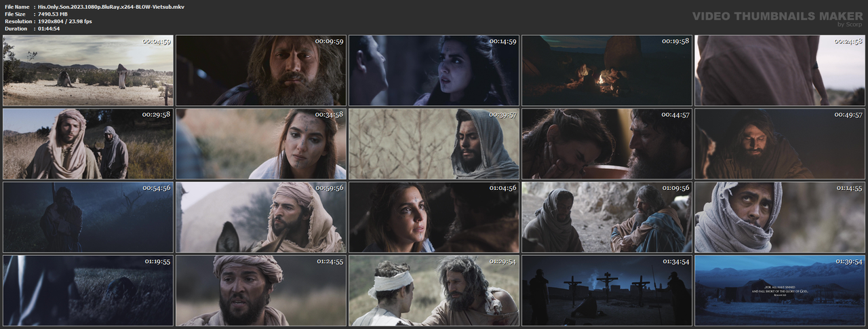The height and width of the screenshot is (329, 868).
Task: Click the crosses frame at 01:34:54
Action: (607, 290)
